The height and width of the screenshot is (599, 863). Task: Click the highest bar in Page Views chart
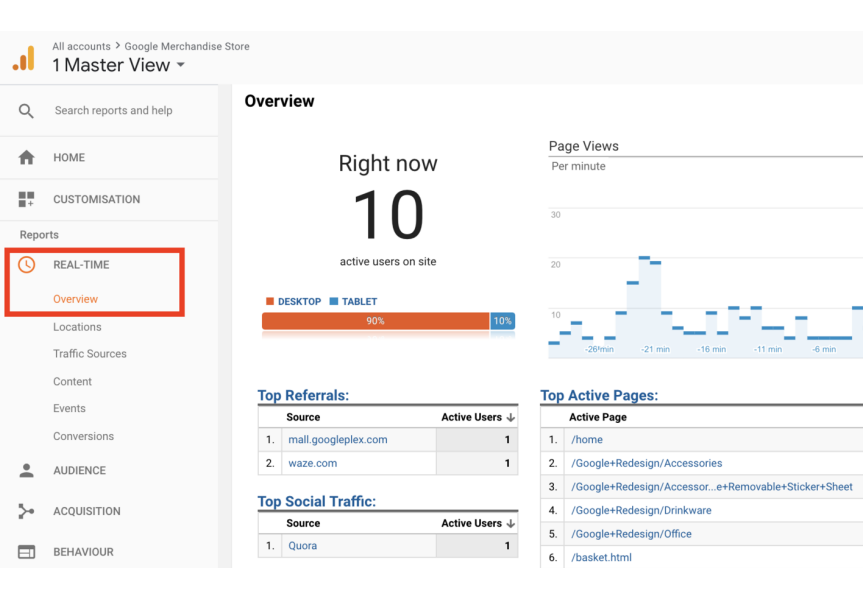click(x=644, y=307)
